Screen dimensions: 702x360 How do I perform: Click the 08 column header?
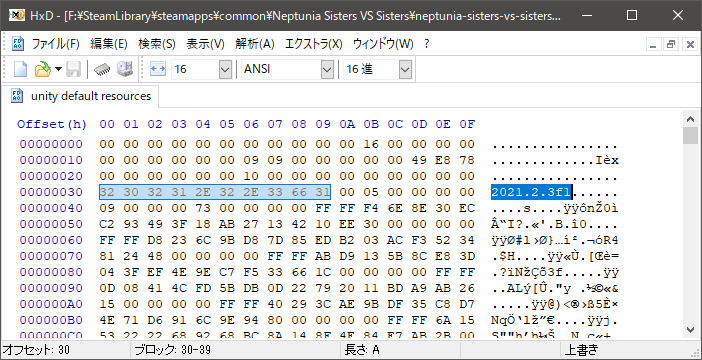click(299, 124)
